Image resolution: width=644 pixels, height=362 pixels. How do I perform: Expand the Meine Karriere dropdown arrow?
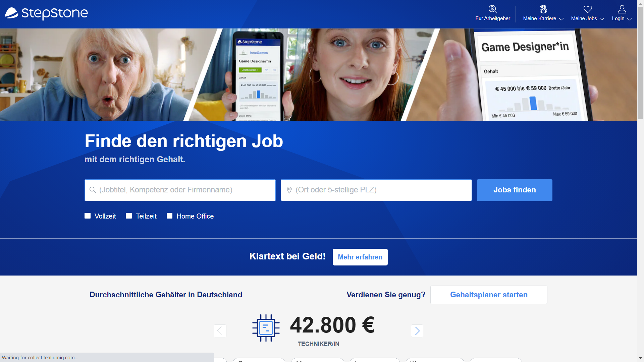[x=561, y=19]
